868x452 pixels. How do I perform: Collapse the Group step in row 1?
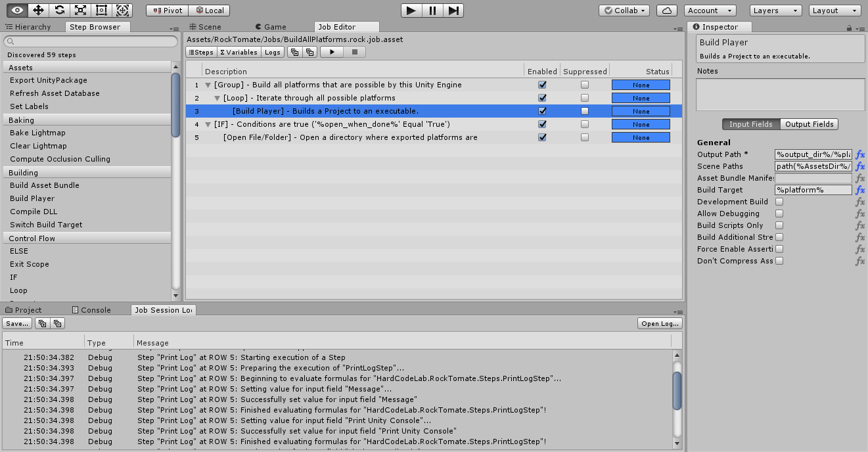[x=208, y=85]
